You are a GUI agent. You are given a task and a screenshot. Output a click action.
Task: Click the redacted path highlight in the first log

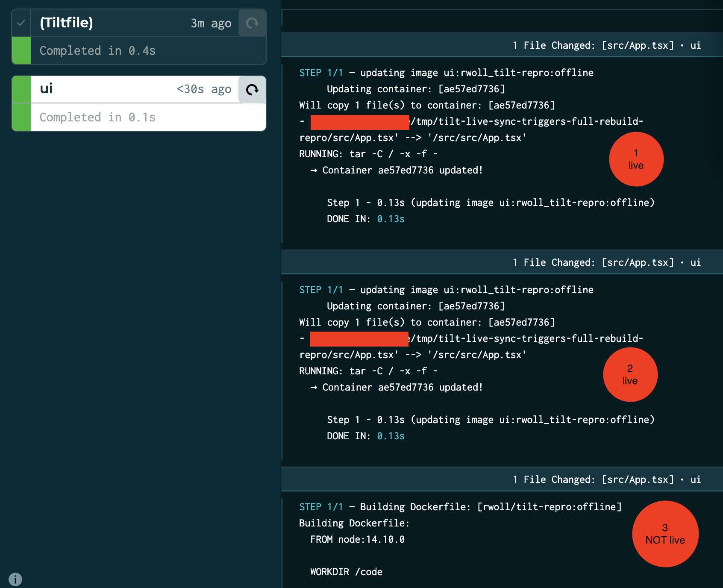(x=359, y=122)
